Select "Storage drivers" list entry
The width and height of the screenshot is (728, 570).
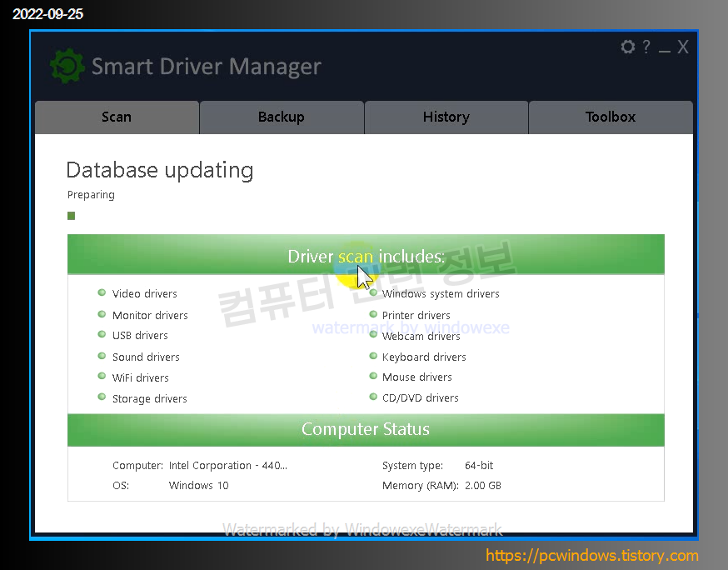point(149,398)
